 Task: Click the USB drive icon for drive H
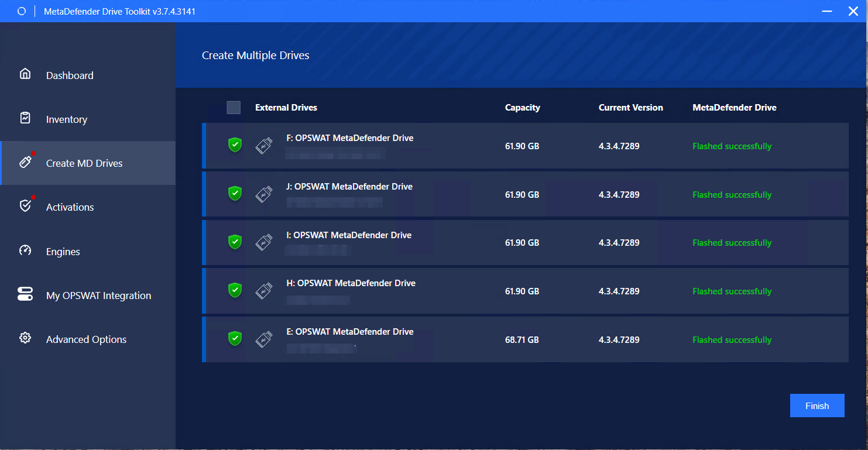coord(264,291)
